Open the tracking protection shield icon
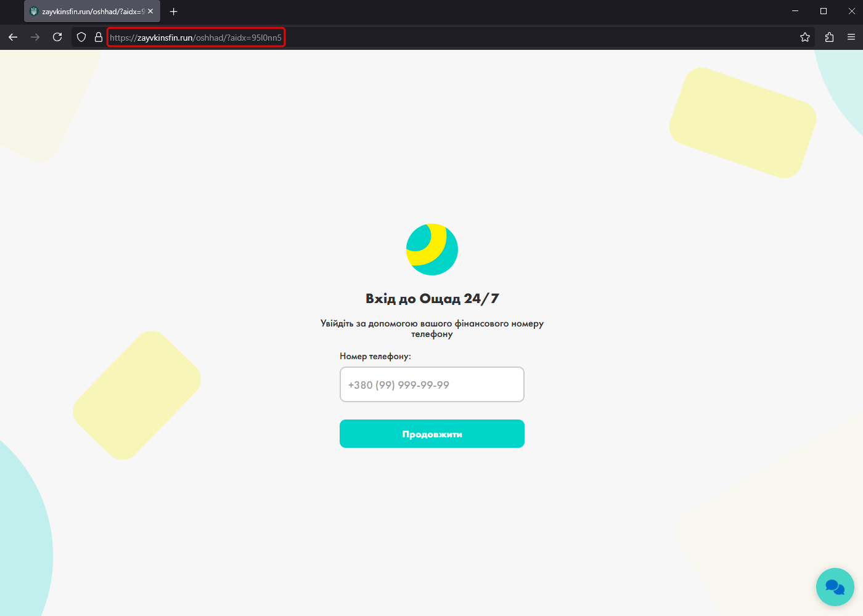This screenshot has height=616, width=863. (x=81, y=38)
